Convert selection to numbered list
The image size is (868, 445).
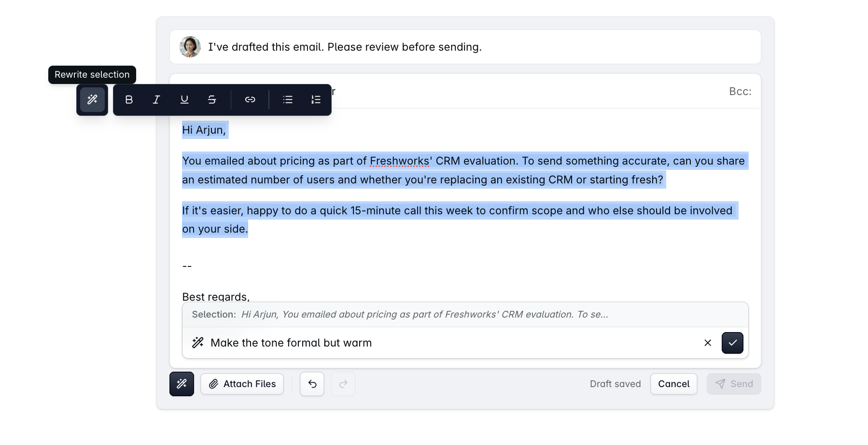pos(316,100)
